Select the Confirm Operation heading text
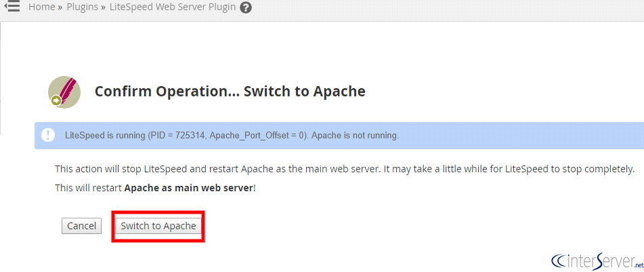This screenshot has height=272, width=644. pyautogui.click(x=230, y=92)
